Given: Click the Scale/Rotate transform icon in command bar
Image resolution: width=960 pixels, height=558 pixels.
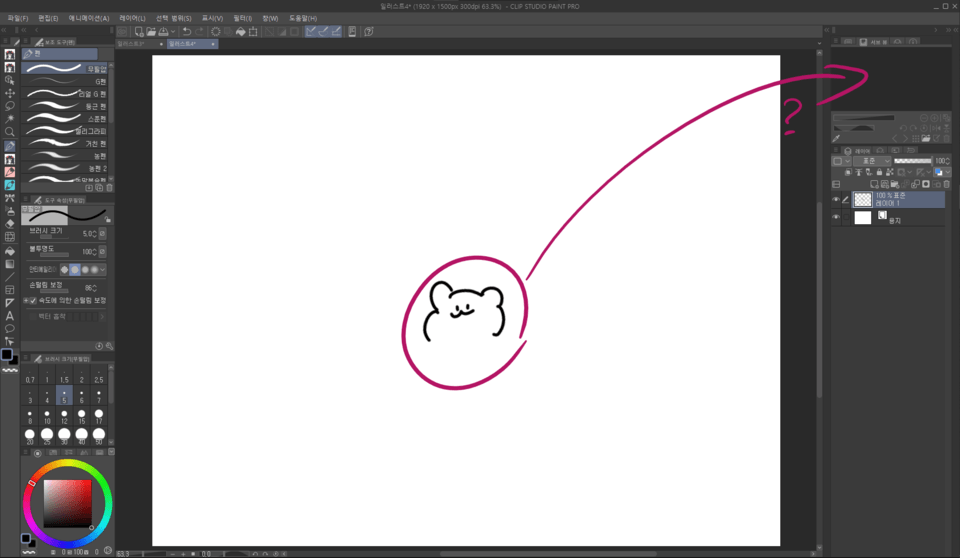Looking at the screenshot, I should pos(253,31).
